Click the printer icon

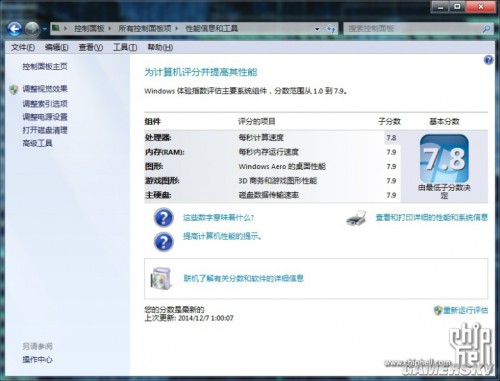tap(357, 218)
